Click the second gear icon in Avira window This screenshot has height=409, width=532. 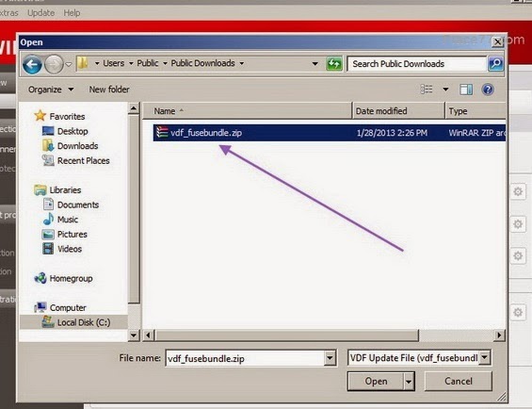pos(518,224)
